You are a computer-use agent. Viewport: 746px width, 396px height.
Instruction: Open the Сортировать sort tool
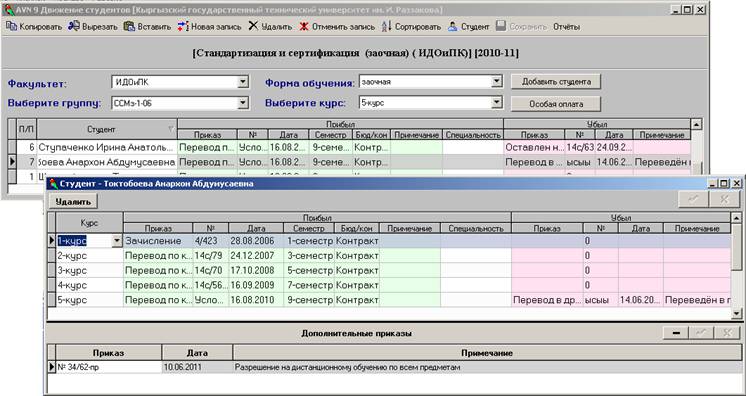pyautogui.click(x=412, y=27)
